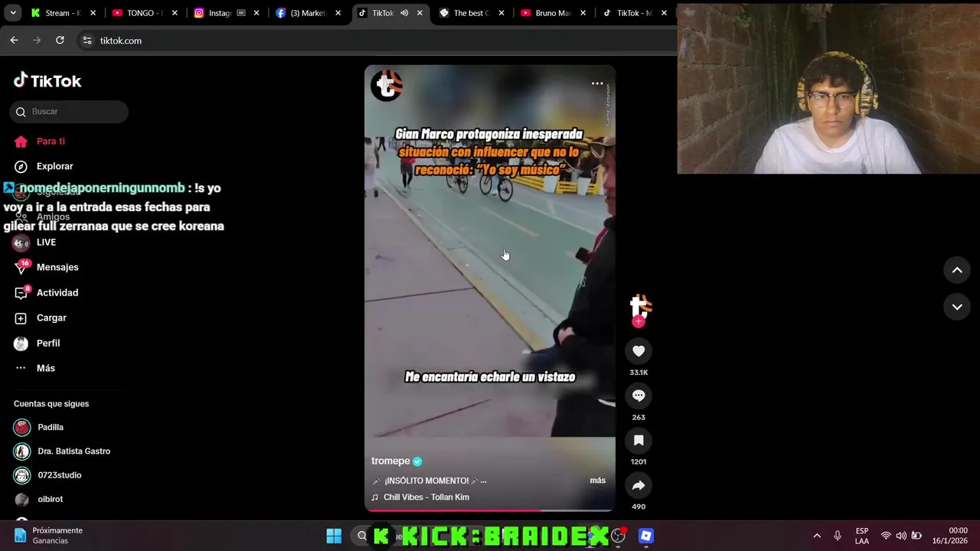
Task: Show hidden system tray icons
Action: [x=817, y=536]
